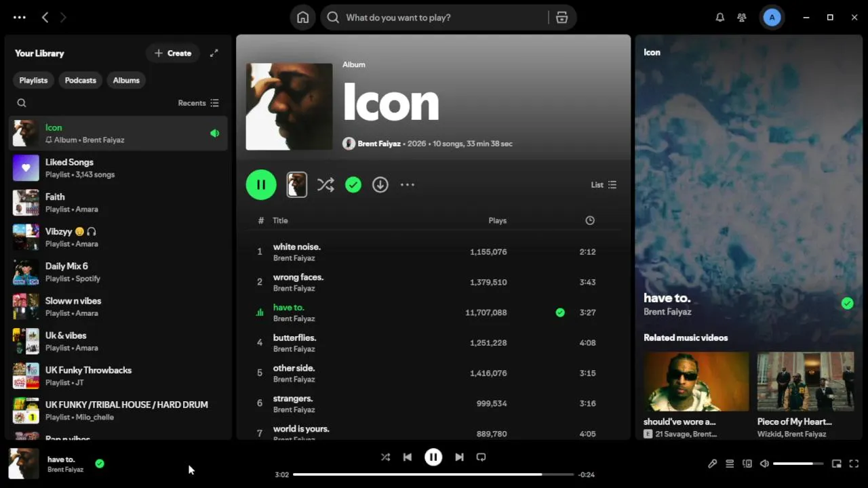Open the List view dropdown
Viewport: 868px width, 488px height.
click(604, 184)
